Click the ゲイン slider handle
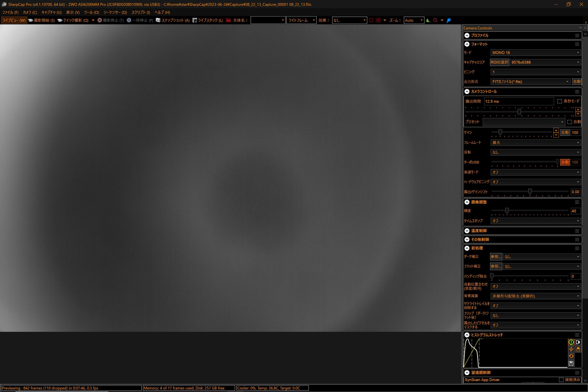Viewport: 588px width, 392px height. point(500,132)
